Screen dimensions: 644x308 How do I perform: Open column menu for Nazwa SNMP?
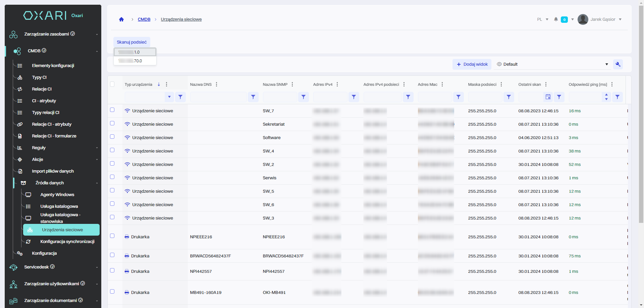(292, 84)
